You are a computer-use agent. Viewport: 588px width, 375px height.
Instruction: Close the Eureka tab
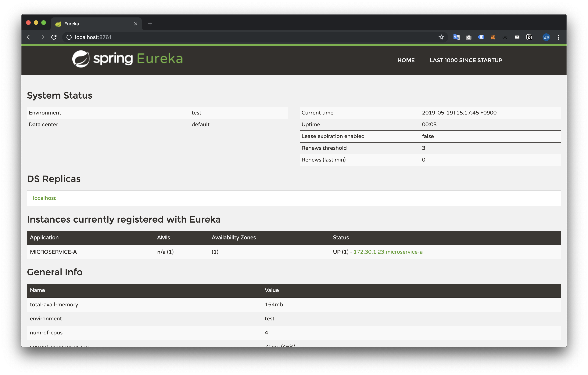[135, 24]
